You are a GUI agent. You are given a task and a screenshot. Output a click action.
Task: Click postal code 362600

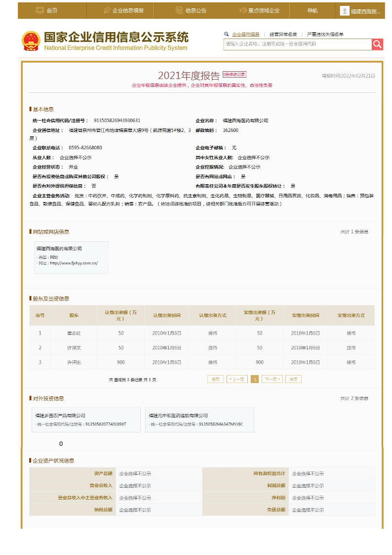coord(231,130)
